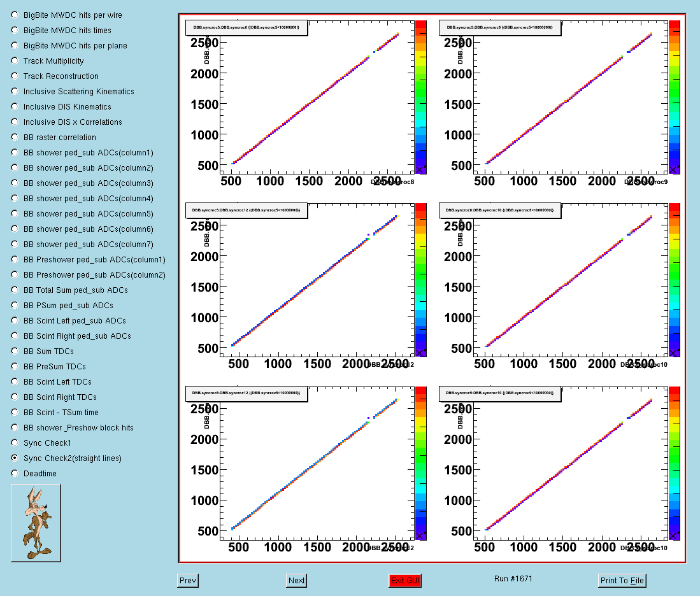This screenshot has width=700, height=596.
Task: Select the Deadtime radio option
Action: (15, 472)
